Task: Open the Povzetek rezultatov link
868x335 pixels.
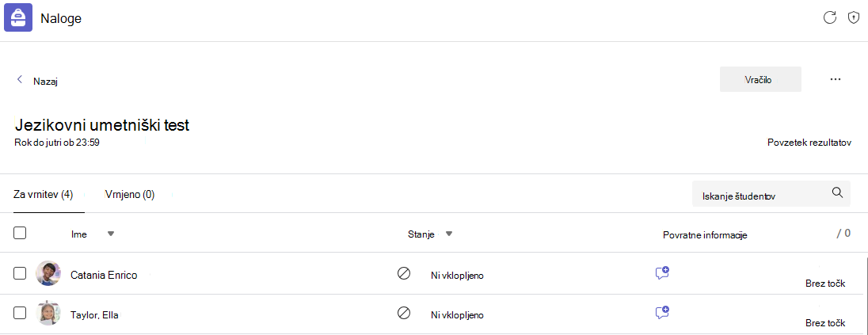Action: [809, 142]
